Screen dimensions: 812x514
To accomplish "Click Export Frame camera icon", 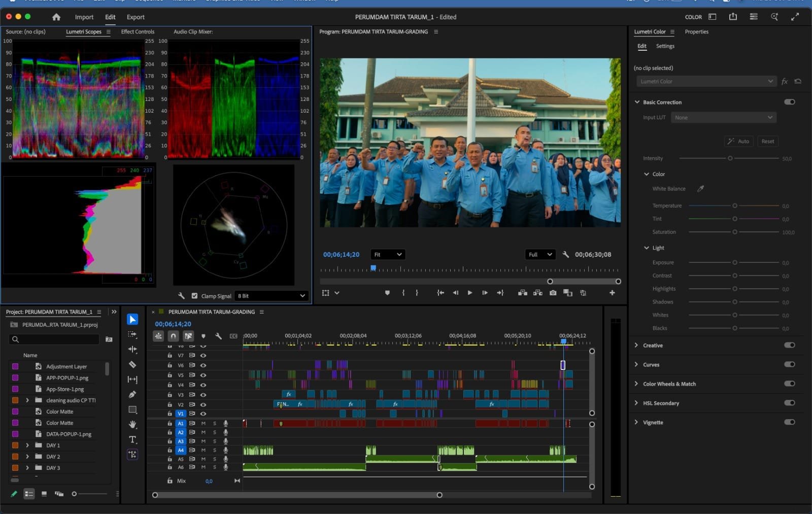I will pyautogui.click(x=553, y=293).
